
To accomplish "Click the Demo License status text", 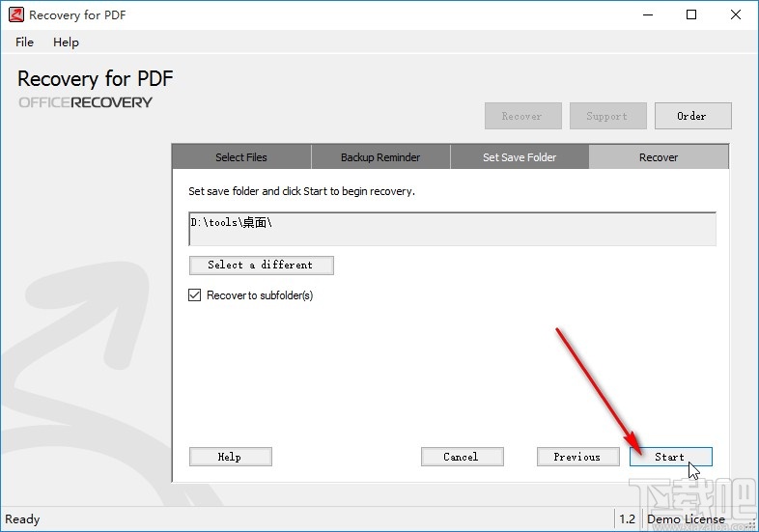I will coord(686,518).
